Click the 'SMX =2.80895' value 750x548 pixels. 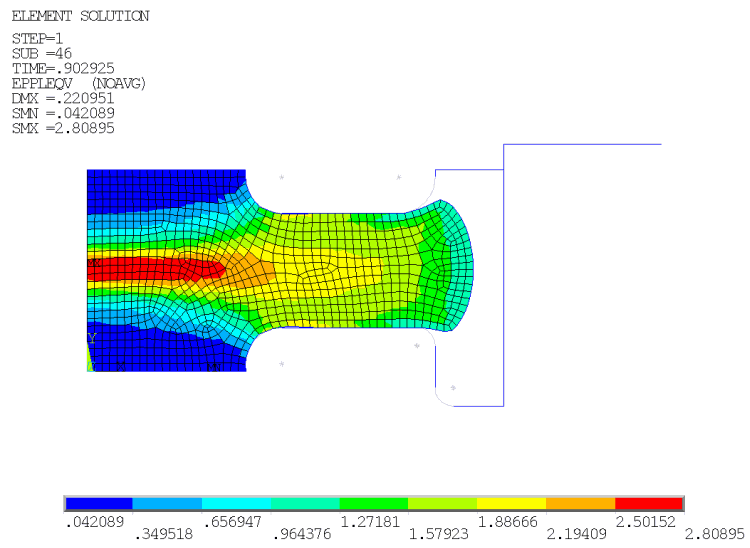click(x=63, y=128)
